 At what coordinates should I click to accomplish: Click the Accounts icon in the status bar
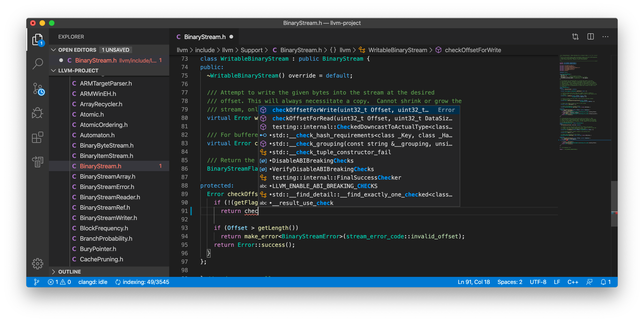click(589, 282)
